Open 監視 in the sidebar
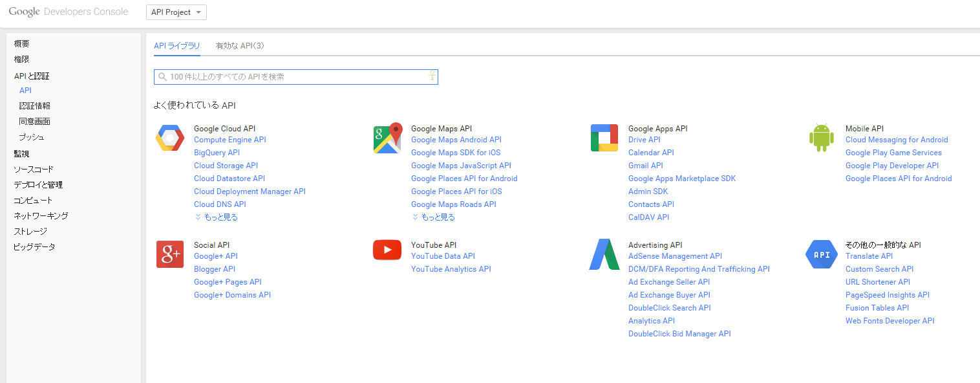The height and width of the screenshot is (383, 980). point(22,154)
